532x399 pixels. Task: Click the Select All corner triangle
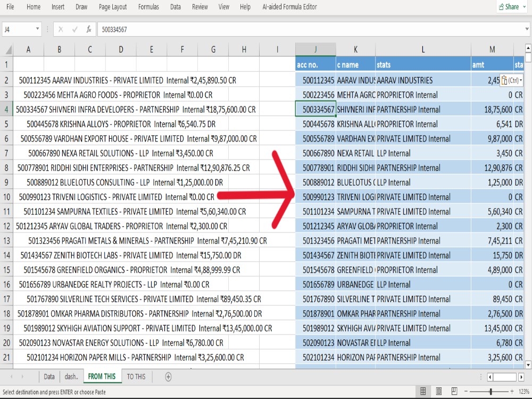7,50
